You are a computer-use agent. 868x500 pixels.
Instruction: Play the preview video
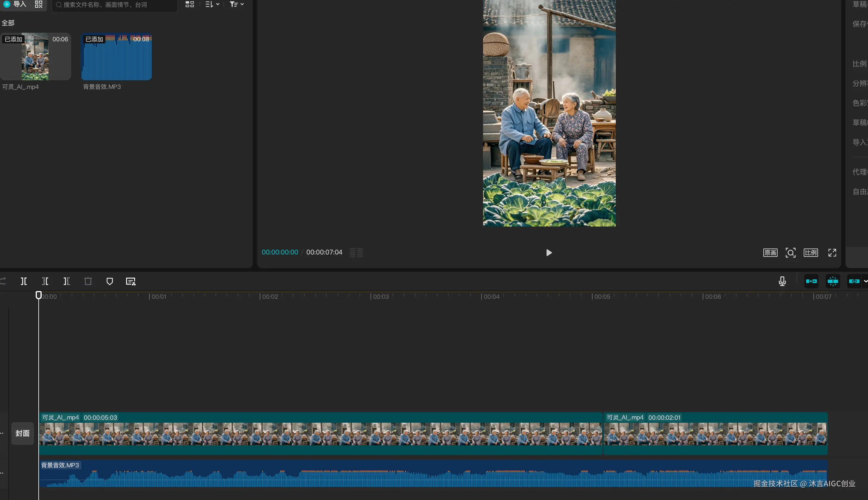pos(549,253)
